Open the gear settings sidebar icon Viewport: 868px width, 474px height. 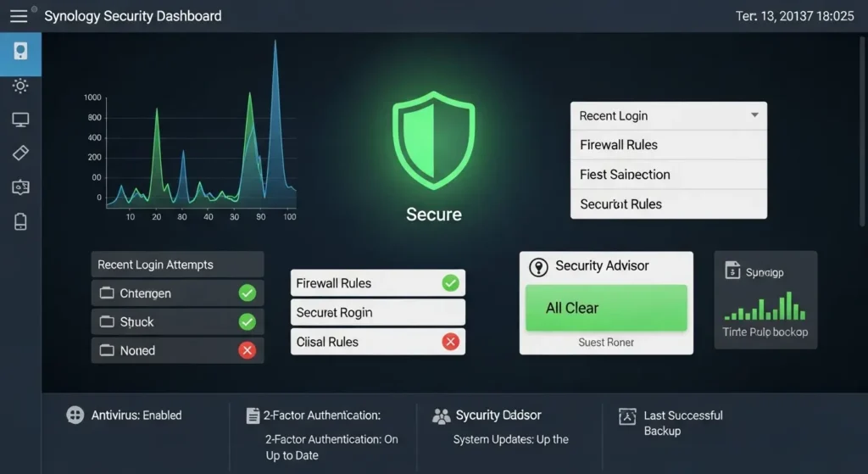(x=20, y=86)
